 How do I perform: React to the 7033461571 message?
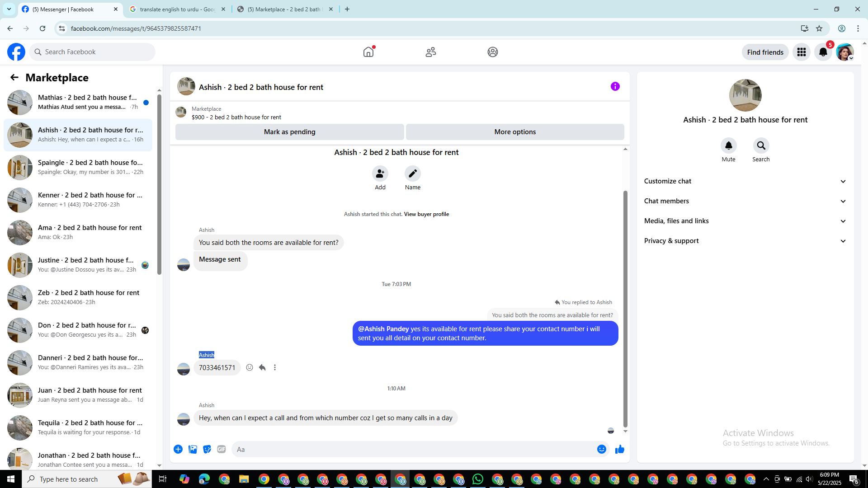click(x=250, y=367)
